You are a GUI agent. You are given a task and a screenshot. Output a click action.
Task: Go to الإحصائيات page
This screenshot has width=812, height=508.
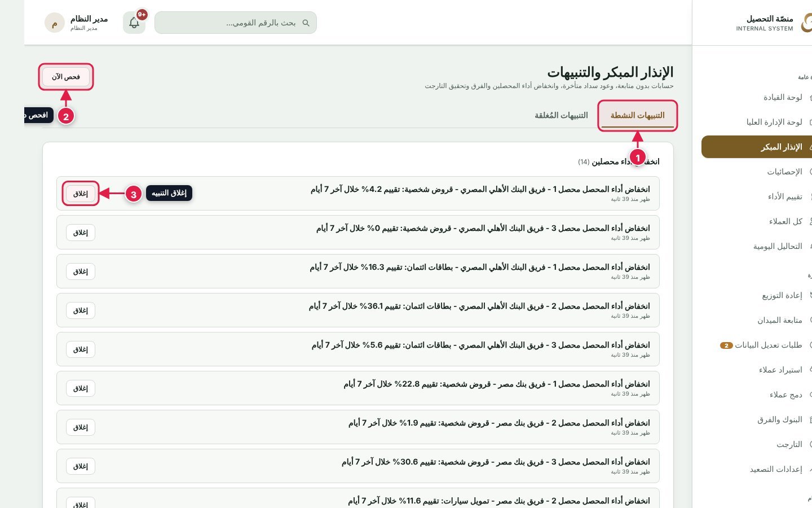click(x=757, y=172)
